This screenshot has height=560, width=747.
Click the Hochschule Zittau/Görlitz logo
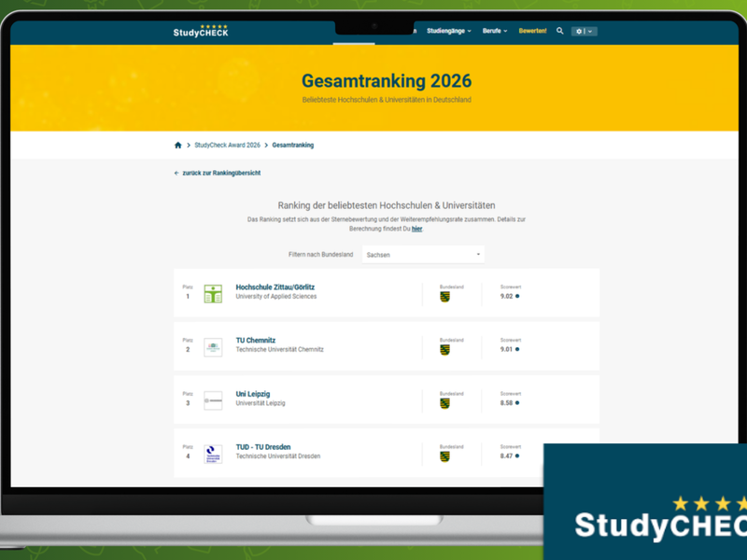click(x=213, y=294)
